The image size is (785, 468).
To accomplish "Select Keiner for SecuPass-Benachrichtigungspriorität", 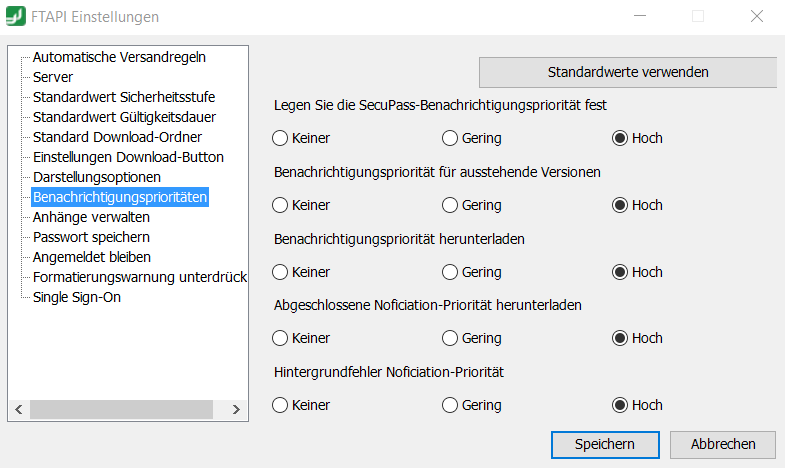I will point(301,138).
